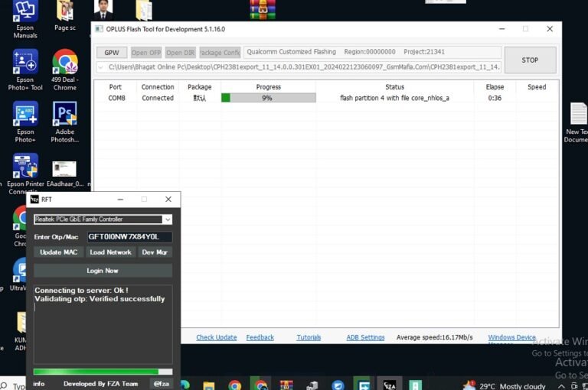588x390 pixels.
Task: Click the Status column header
Action: (394, 87)
